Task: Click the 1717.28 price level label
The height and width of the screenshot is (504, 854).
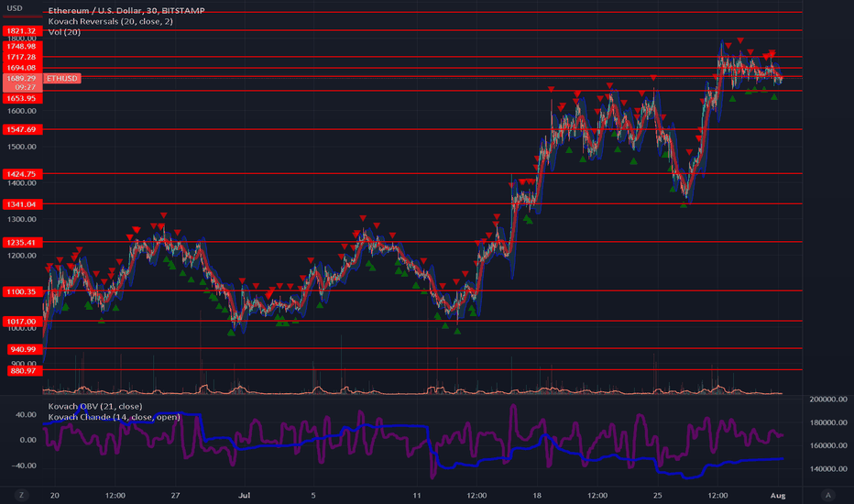Action: tap(22, 57)
